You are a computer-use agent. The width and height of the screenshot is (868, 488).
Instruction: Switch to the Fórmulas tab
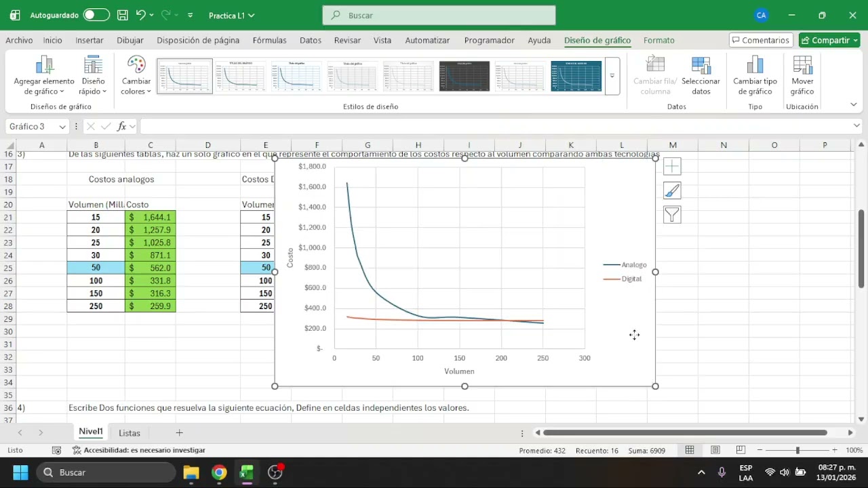click(269, 40)
